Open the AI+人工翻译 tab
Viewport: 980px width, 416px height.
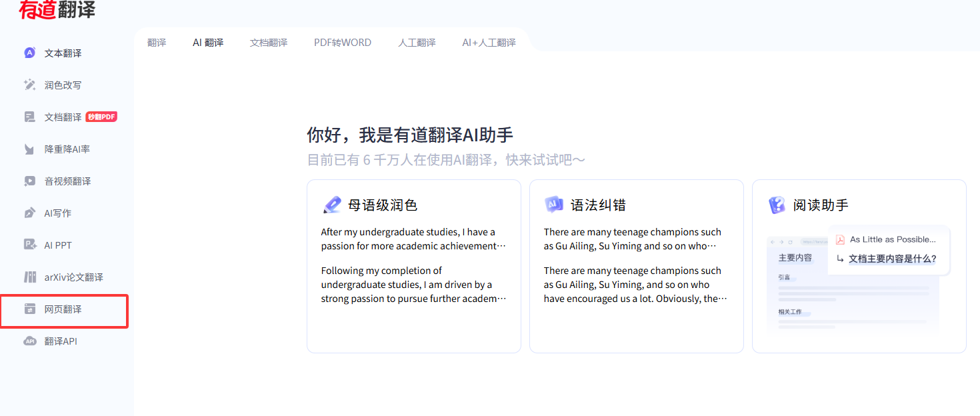489,43
